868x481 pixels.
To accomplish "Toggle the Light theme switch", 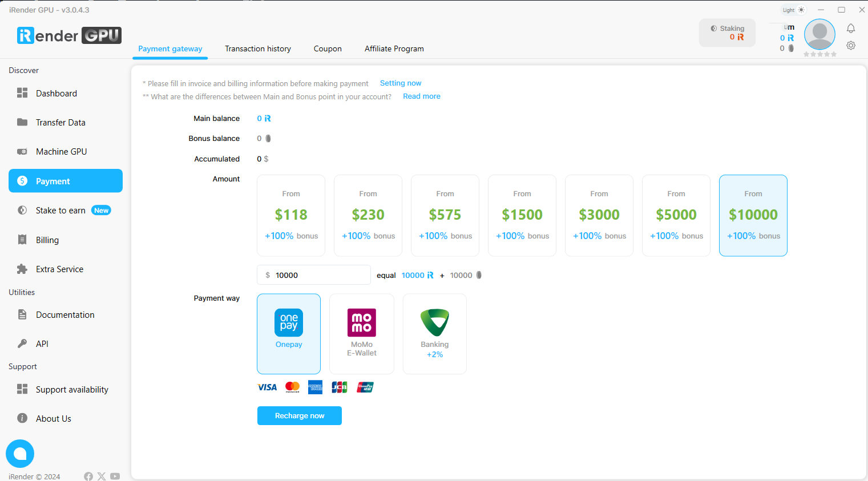I will coord(793,10).
